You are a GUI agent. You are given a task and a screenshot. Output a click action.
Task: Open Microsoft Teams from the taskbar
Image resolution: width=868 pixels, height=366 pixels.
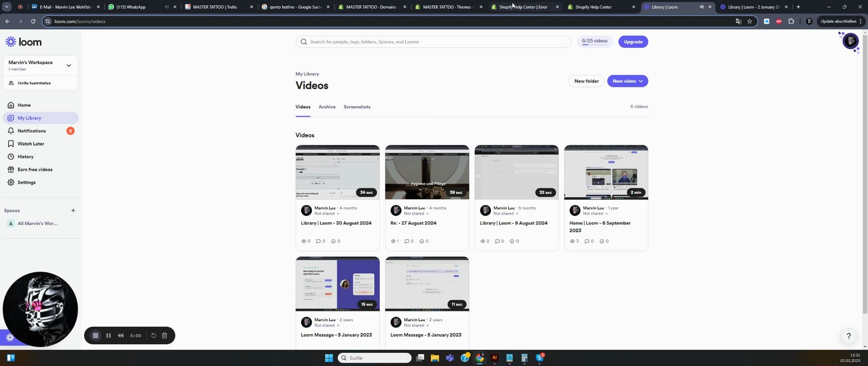(x=450, y=358)
